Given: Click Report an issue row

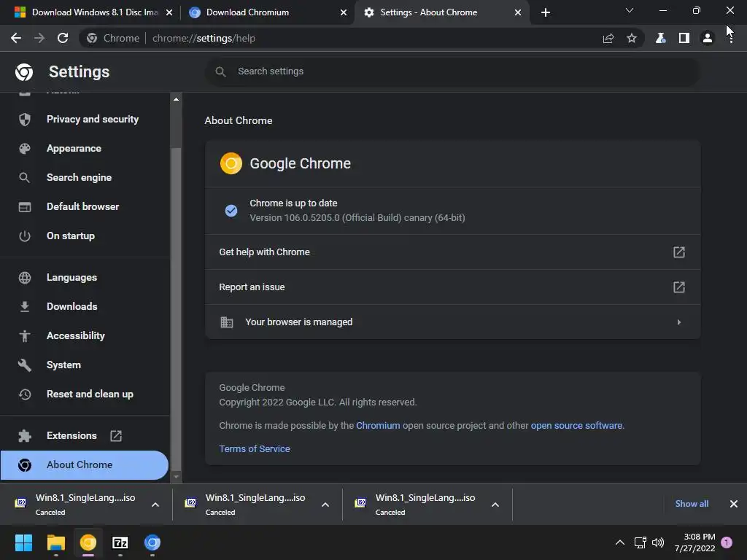Looking at the screenshot, I should [452, 287].
